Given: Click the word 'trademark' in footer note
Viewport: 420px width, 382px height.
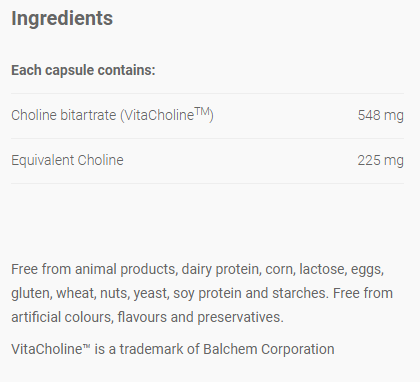Looking at the screenshot, I should (x=151, y=349).
